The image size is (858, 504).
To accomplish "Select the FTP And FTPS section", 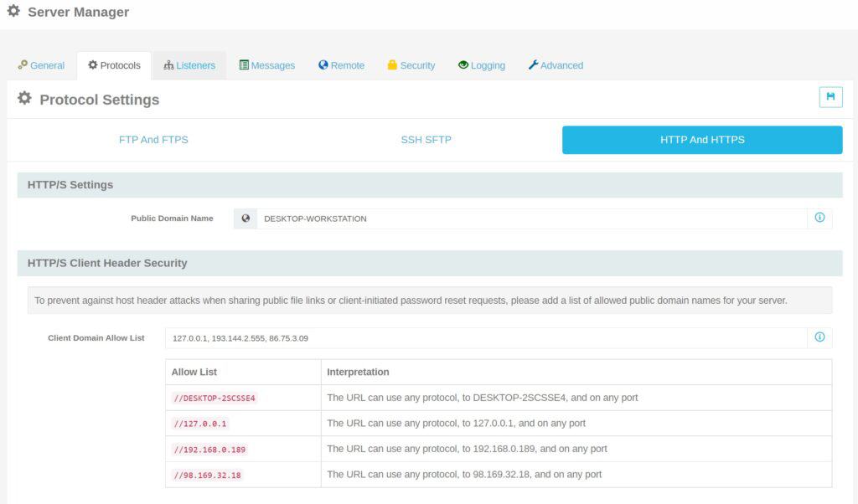I will click(153, 140).
